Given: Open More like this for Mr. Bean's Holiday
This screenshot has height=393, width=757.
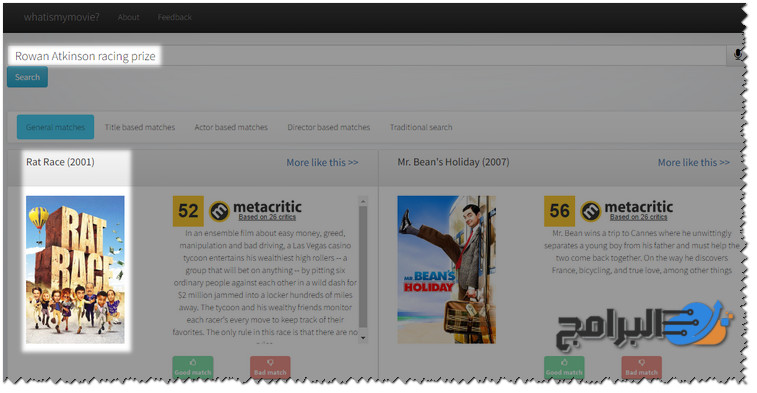Looking at the screenshot, I should pos(694,163).
